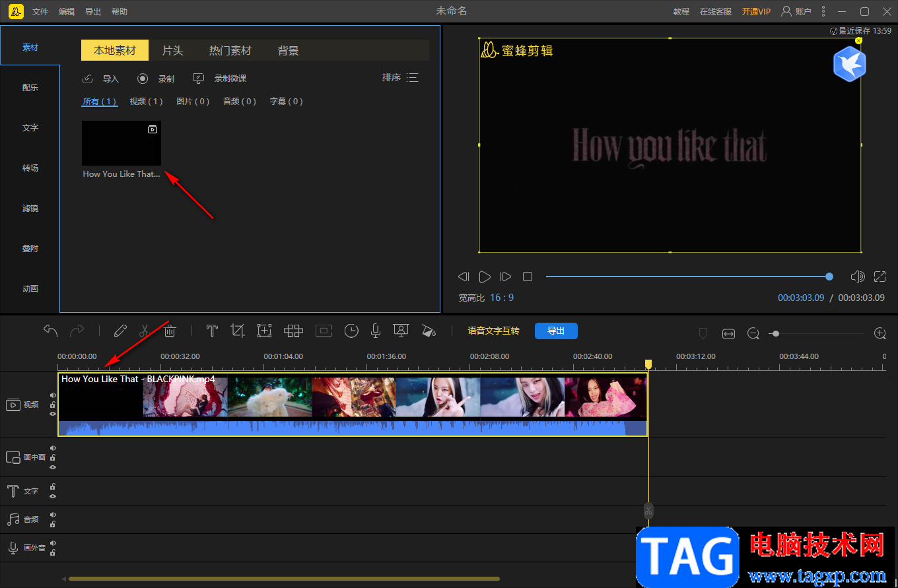Lock the 音频 track
The width and height of the screenshot is (898, 588).
pos(53,524)
